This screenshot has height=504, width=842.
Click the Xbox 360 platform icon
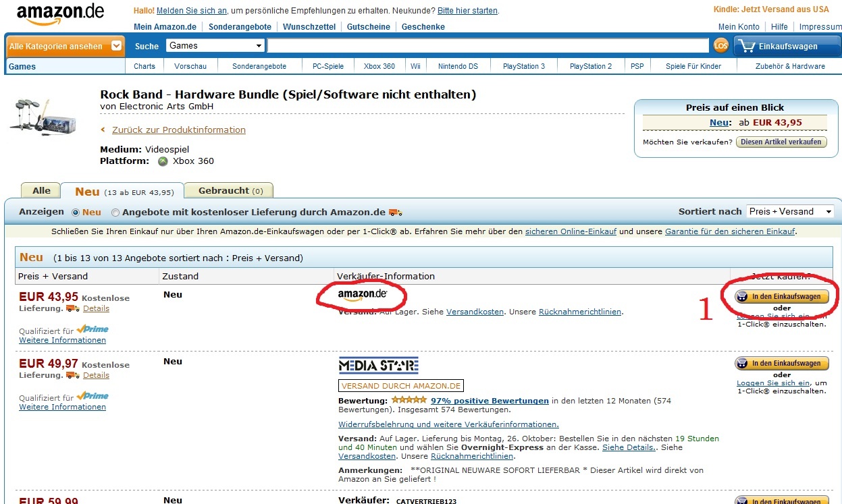point(163,161)
